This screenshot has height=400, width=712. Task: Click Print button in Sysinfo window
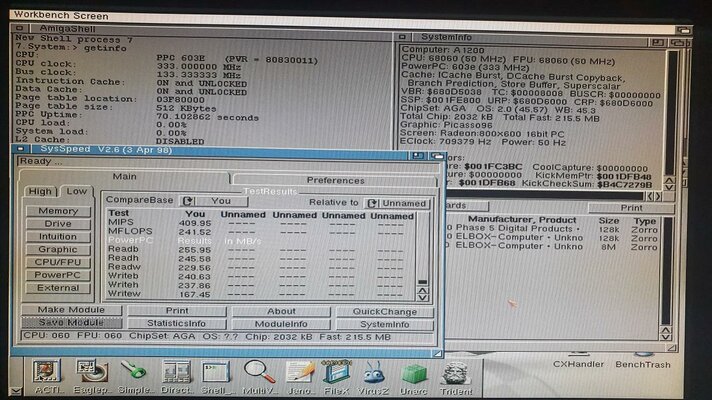[629, 207]
